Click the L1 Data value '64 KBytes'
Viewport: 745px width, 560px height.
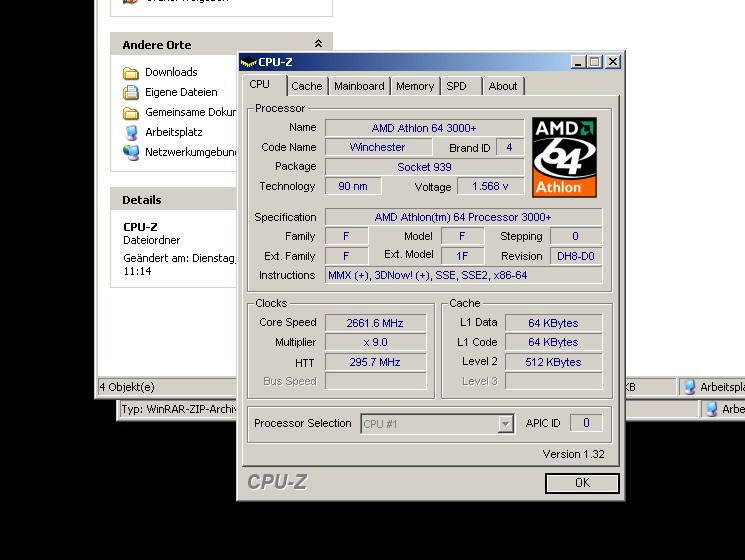tap(554, 323)
